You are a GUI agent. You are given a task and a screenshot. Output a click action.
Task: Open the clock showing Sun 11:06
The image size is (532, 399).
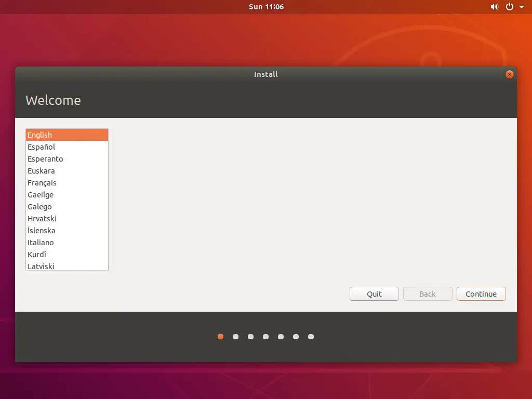click(266, 7)
